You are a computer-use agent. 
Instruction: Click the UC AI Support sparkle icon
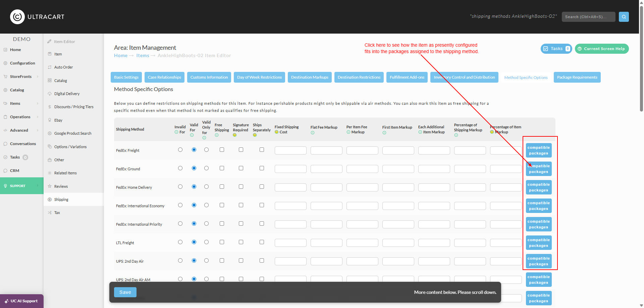pyautogui.click(x=7, y=301)
